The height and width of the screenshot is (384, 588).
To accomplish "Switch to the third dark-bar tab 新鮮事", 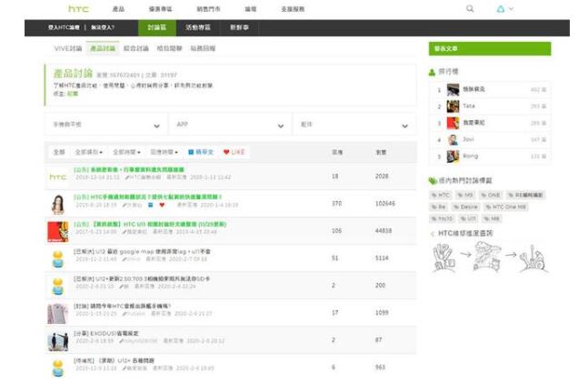I will click(239, 28).
